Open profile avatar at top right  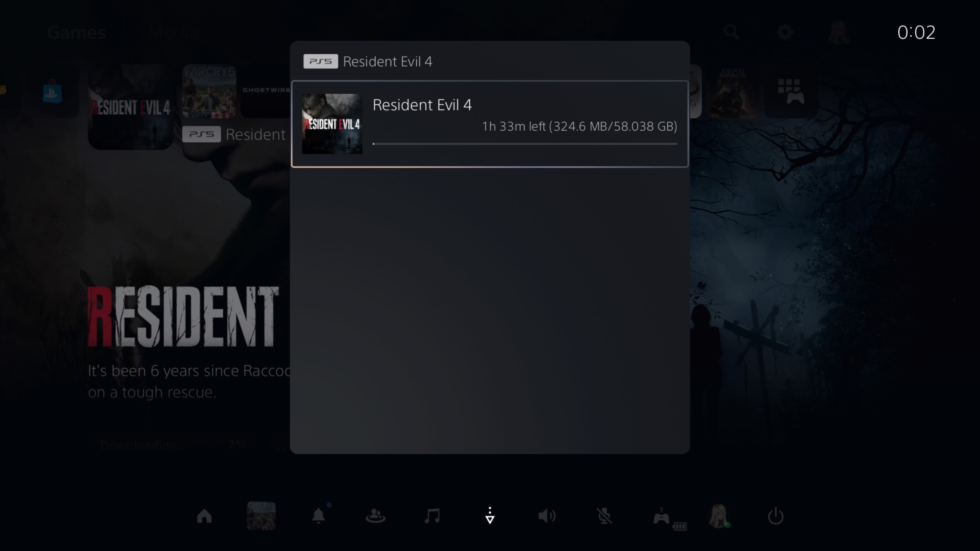tap(839, 32)
